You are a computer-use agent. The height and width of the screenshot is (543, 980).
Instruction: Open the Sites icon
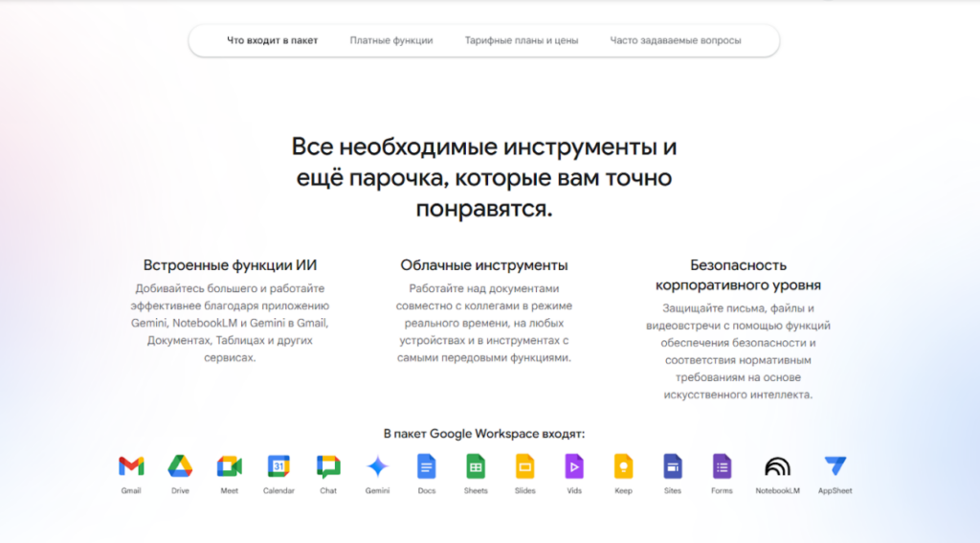pyautogui.click(x=673, y=466)
